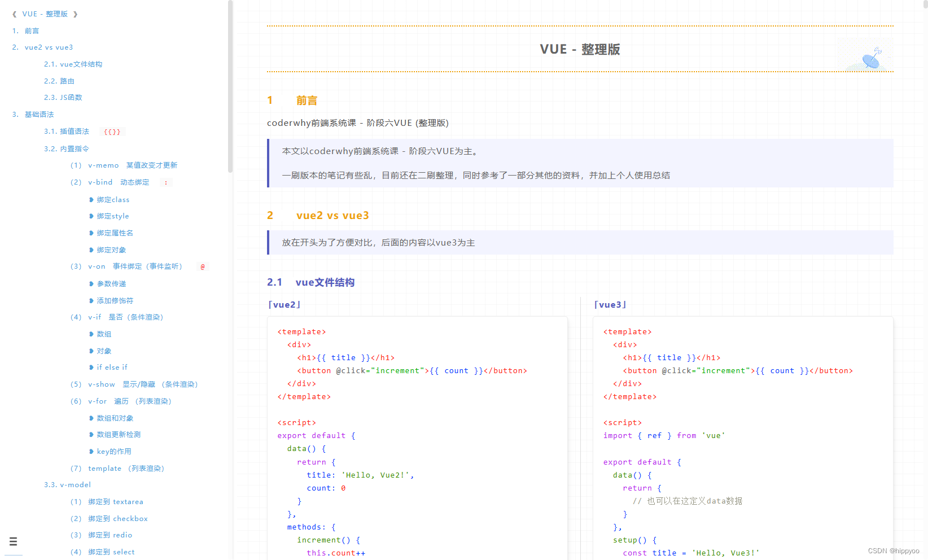This screenshot has width=928, height=560.
Task: Click the outline panel scrollbar thumb
Action: pyautogui.click(x=230, y=86)
